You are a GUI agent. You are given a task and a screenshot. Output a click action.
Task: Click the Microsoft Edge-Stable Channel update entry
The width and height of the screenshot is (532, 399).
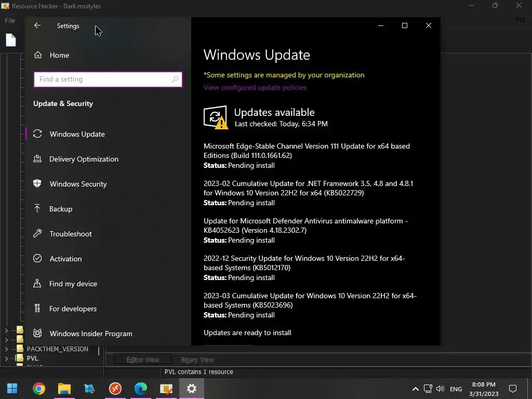click(307, 156)
